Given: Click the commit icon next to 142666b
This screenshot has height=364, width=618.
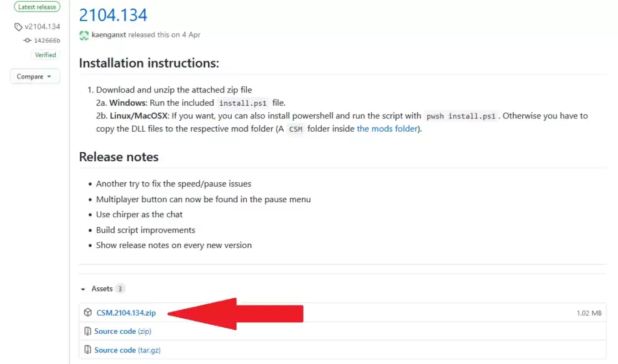Looking at the screenshot, I should click(x=27, y=40).
